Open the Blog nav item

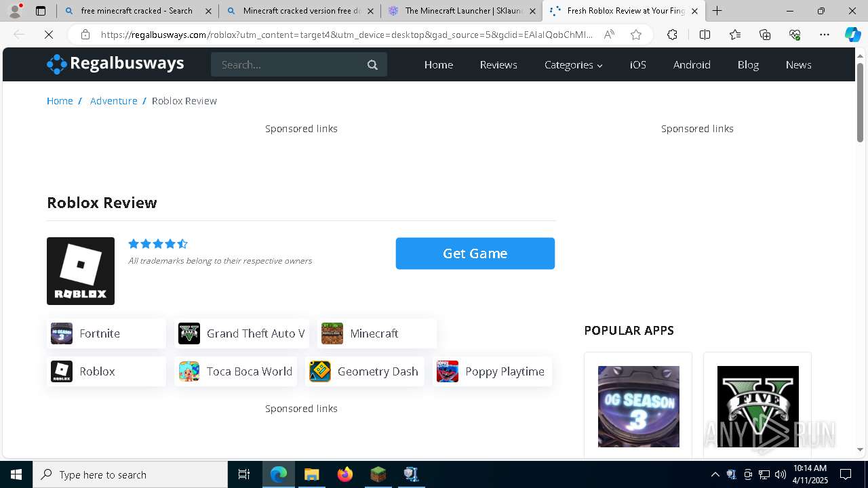pos(748,64)
